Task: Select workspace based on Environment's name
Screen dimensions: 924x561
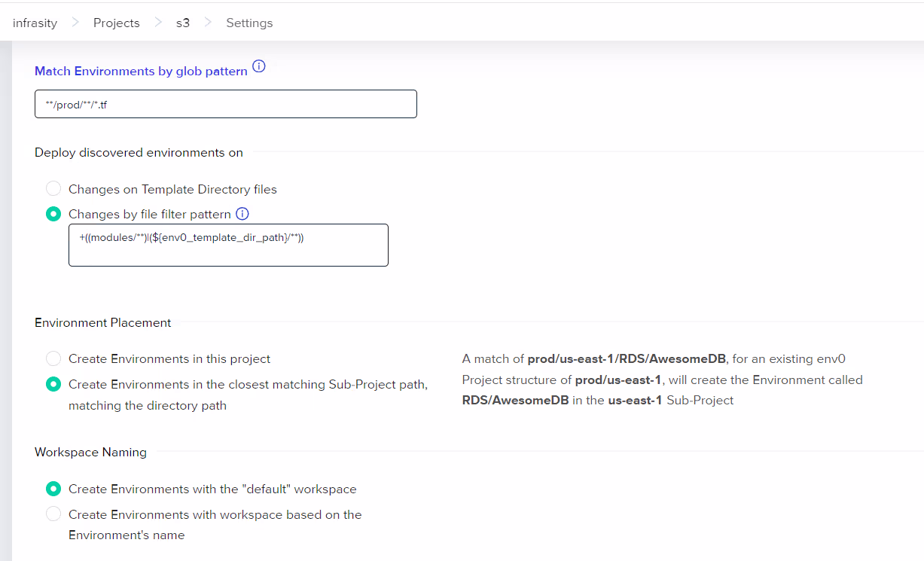Action: (x=53, y=514)
